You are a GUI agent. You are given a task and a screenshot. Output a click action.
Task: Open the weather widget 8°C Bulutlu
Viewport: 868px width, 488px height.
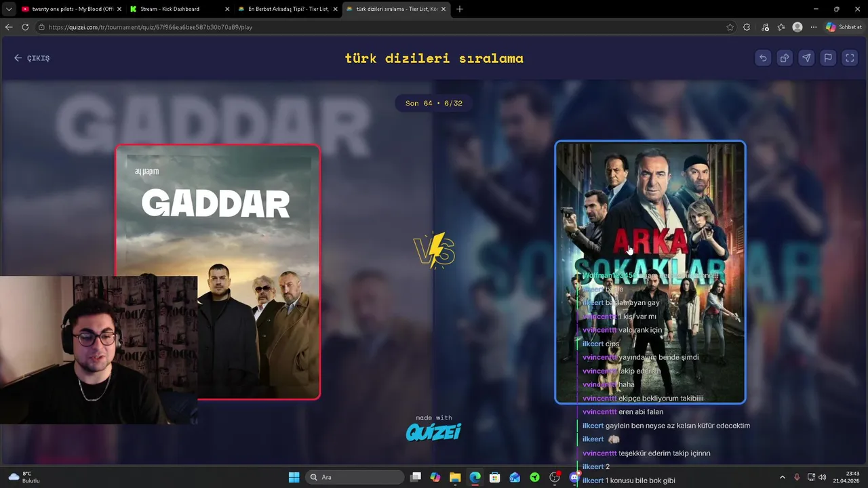click(24, 477)
